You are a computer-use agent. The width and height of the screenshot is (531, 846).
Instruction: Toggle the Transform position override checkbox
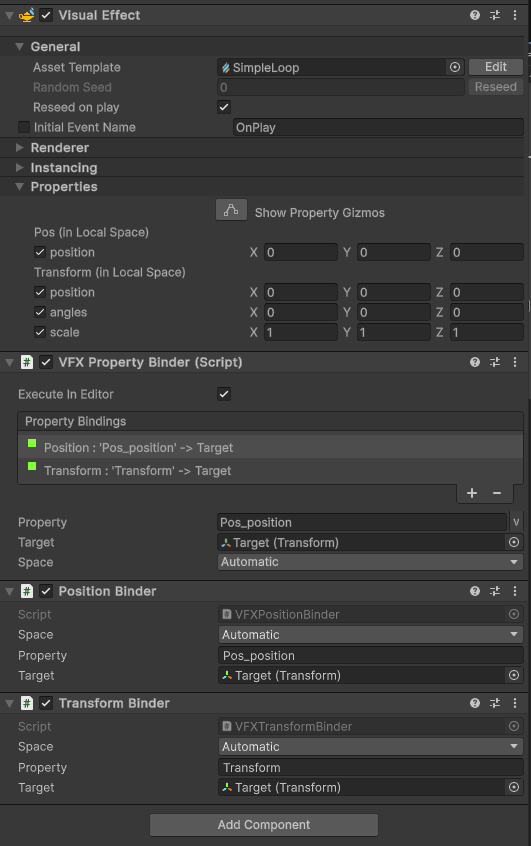(x=40, y=292)
